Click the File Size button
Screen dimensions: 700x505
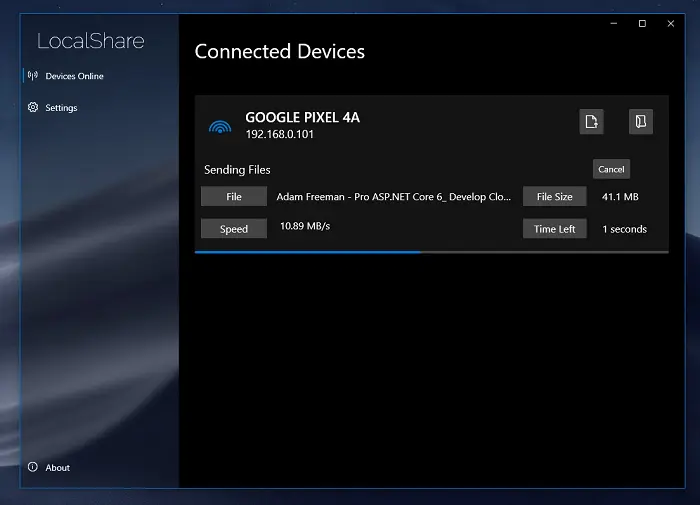coord(554,197)
